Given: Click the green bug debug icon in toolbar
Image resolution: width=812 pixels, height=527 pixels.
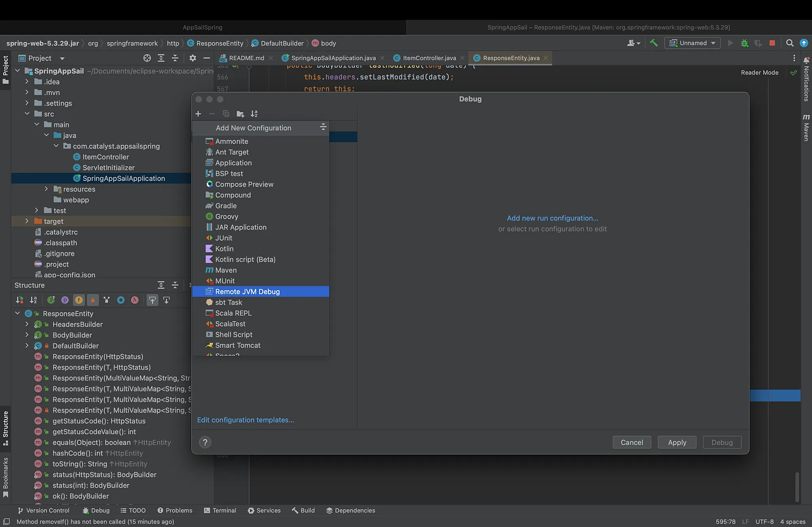Looking at the screenshot, I should pyautogui.click(x=744, y=43).
